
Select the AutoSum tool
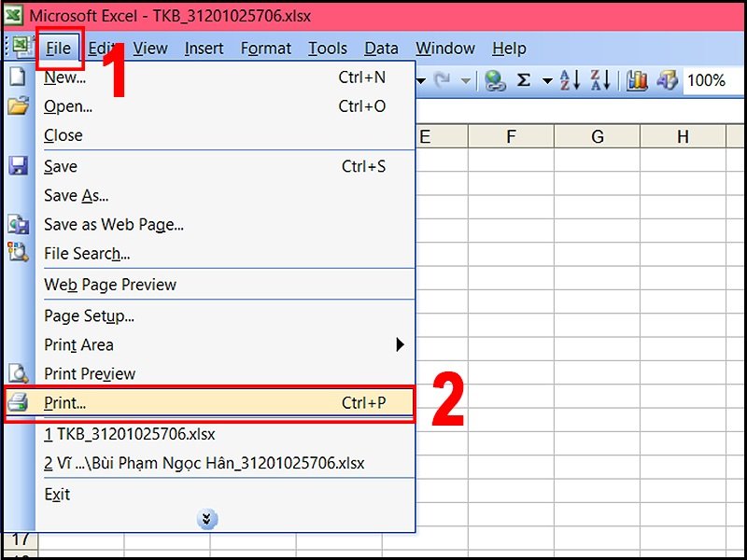pos(523,79)
